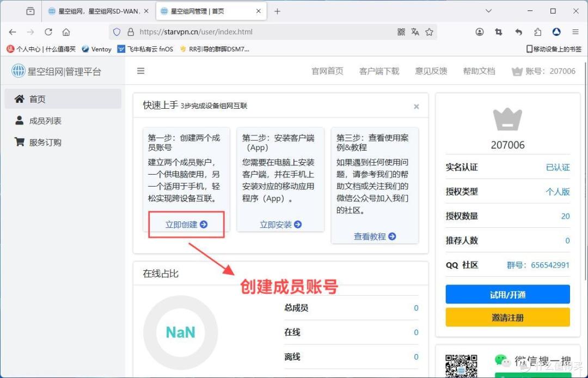
Task: Click the NaN donut chart
Action: tap(180, 332)
